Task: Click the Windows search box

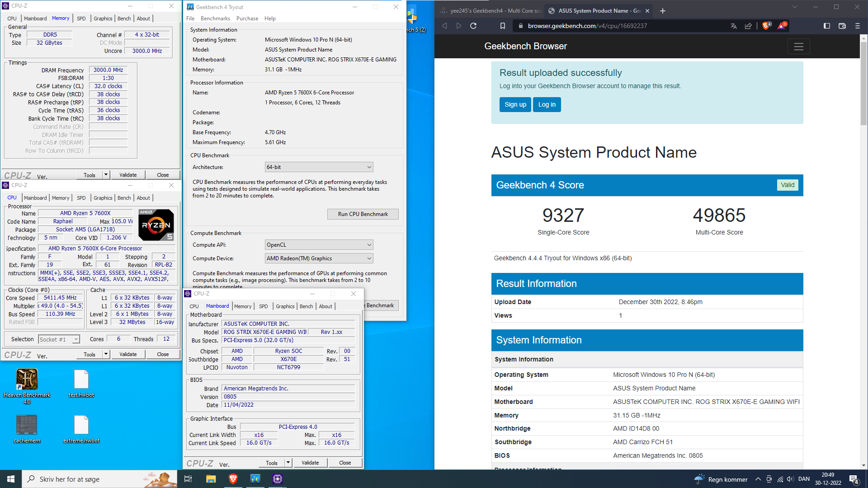Action: coord(100,479)
